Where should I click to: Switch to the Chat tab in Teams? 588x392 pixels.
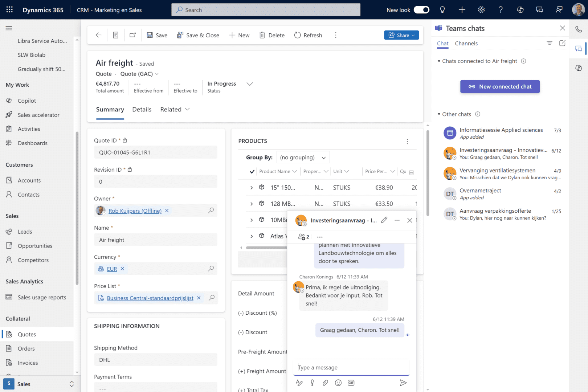[x=442, y=44]
